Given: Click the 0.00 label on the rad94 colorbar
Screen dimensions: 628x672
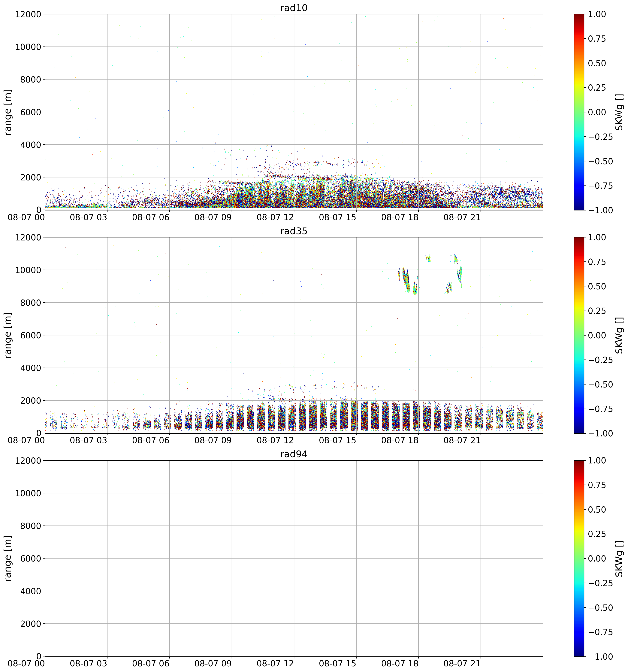Looking at the screenshot, I should point(597,558).
